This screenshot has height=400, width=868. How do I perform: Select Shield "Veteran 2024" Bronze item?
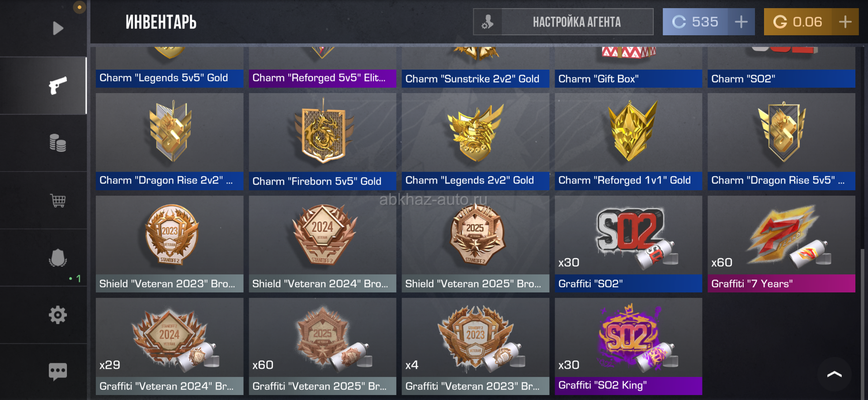322,244
